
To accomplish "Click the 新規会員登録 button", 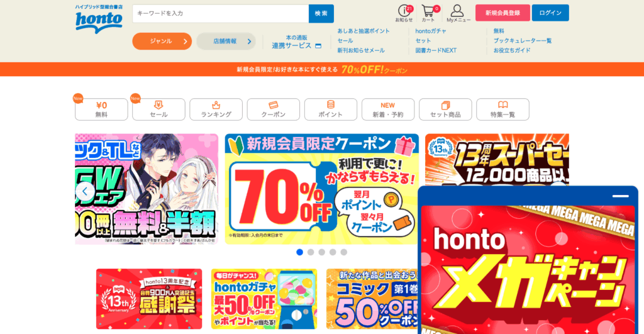I will (x=502, y=13).
